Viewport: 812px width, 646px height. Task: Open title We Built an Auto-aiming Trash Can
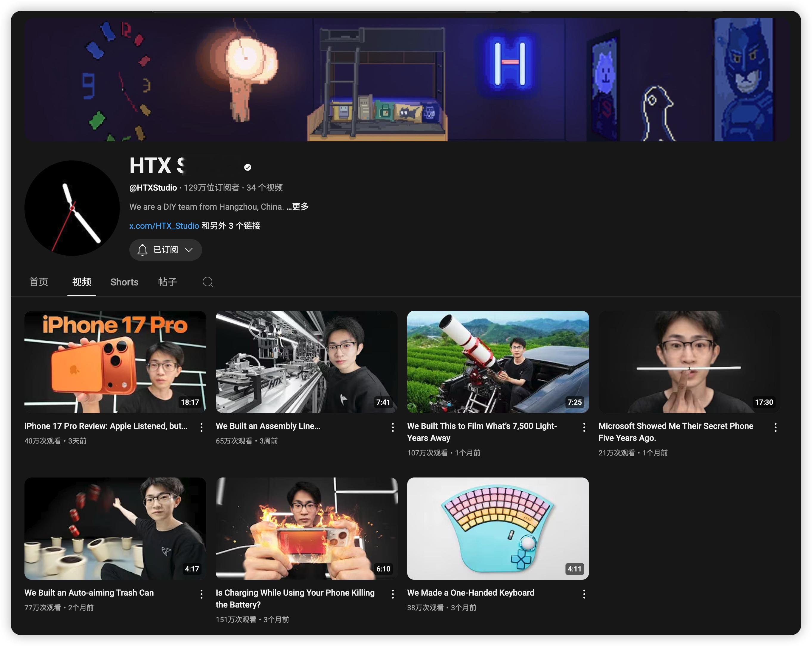coord(89,593)
